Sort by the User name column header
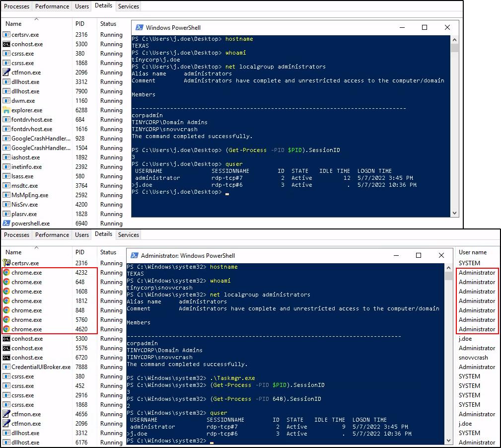The height and width of the screenshot is (448, 501). coord(472,252)
